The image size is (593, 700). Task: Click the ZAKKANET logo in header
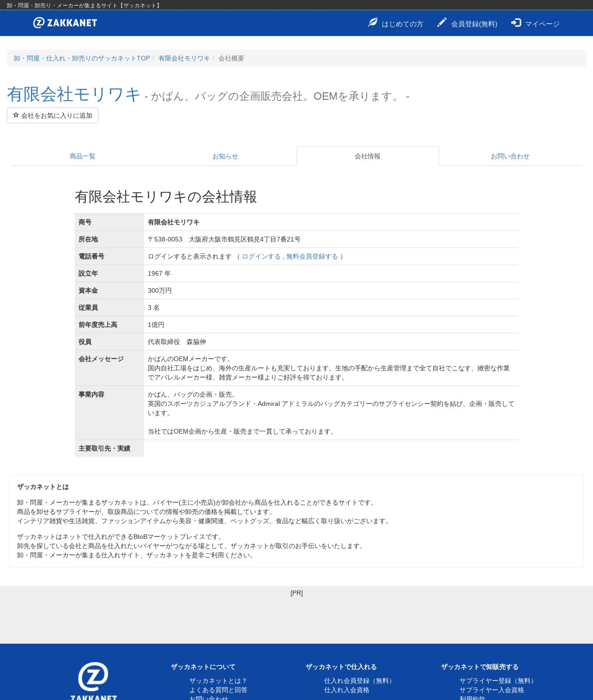[x=65, y=23]
